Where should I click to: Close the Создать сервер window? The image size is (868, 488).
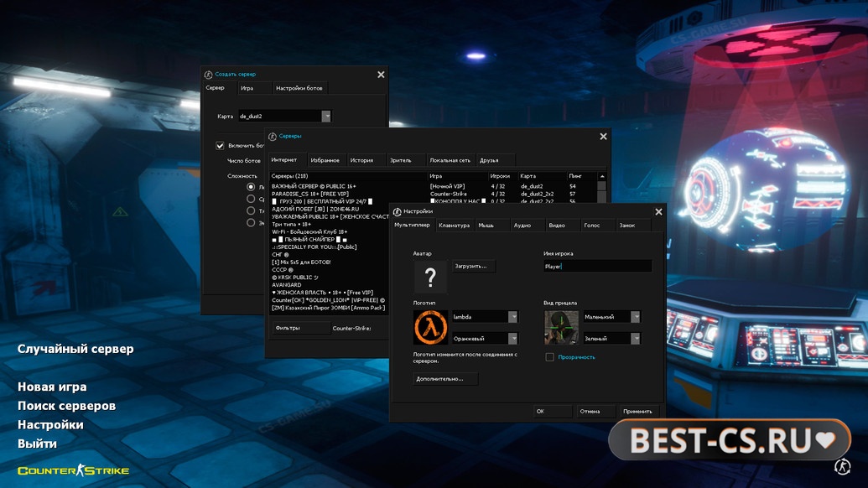coord(381,74)
